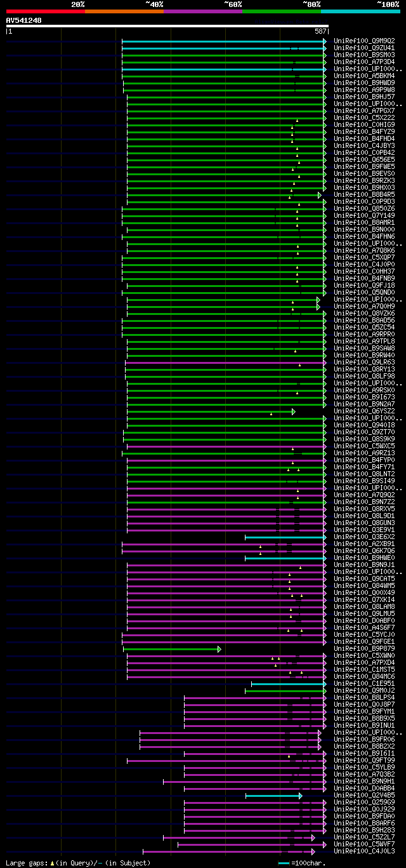This screenshot has height=868, width=406.
Task: Select label UniRef100_C5WVF7
Action: click(x=364, y=844)
